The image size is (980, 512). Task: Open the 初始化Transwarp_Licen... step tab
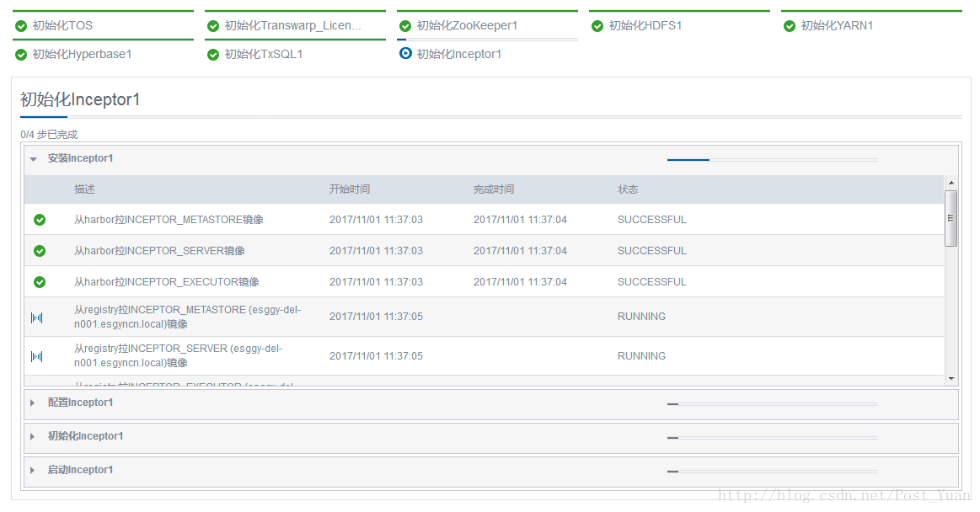tap(295, 25)
